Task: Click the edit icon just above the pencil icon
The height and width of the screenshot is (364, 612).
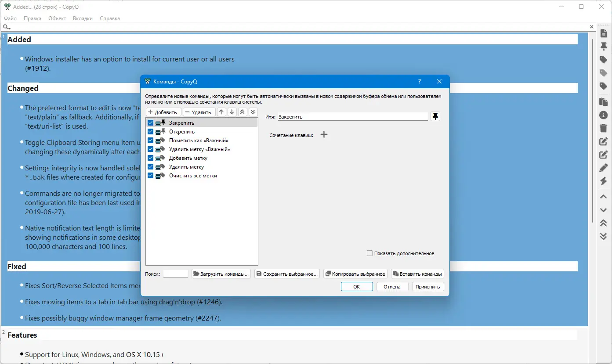Action: coord(603,155)
